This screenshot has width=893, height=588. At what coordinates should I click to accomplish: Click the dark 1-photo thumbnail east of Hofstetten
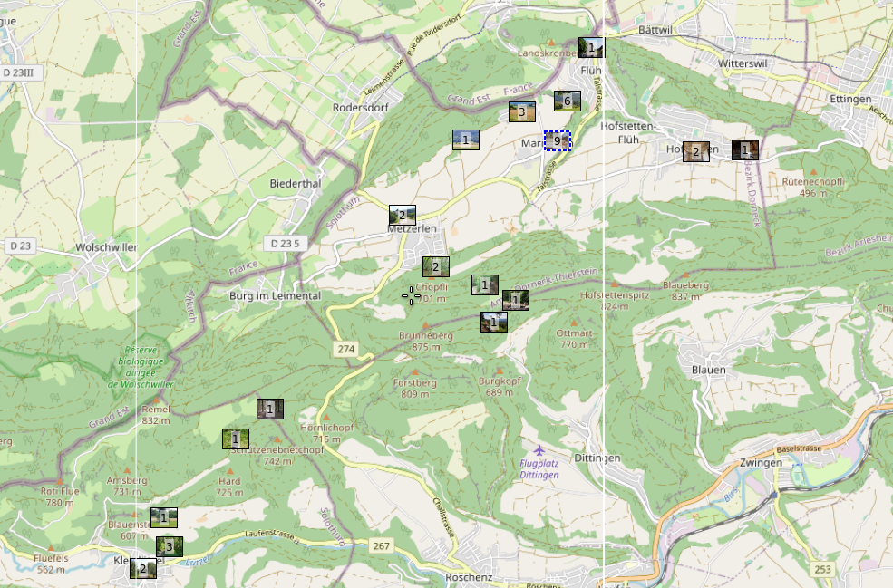[x=744, y=149]
